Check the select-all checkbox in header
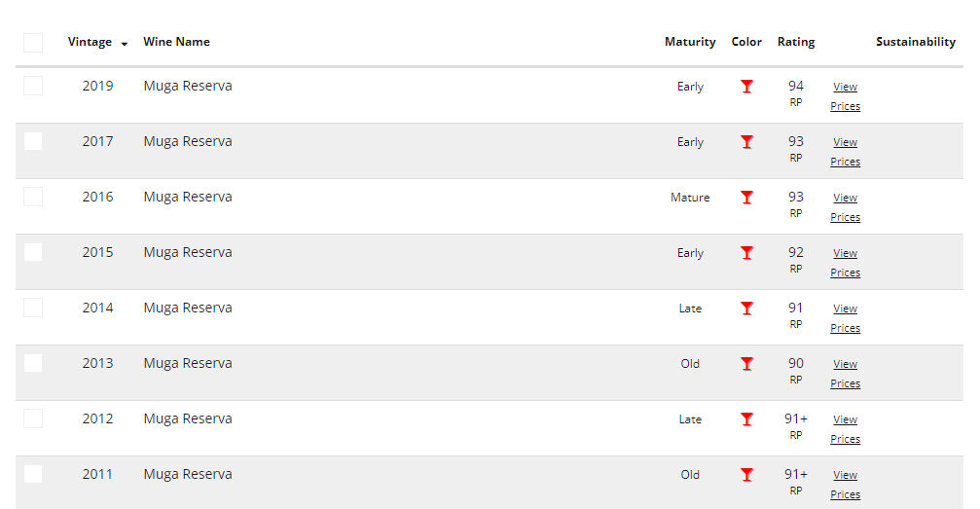The width and height of the screenshot is (980, 509). coord(33,43)
